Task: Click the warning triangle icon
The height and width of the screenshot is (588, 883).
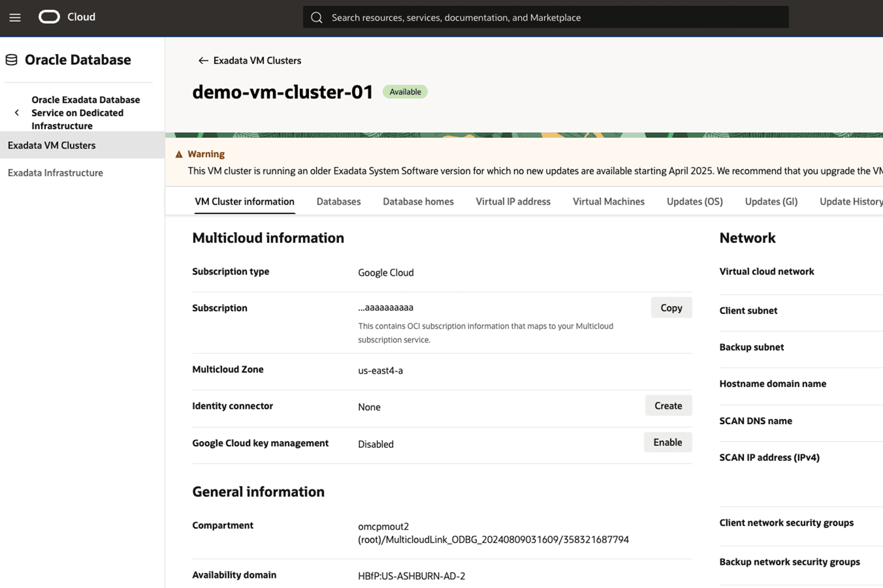Action: coord(179,154)
